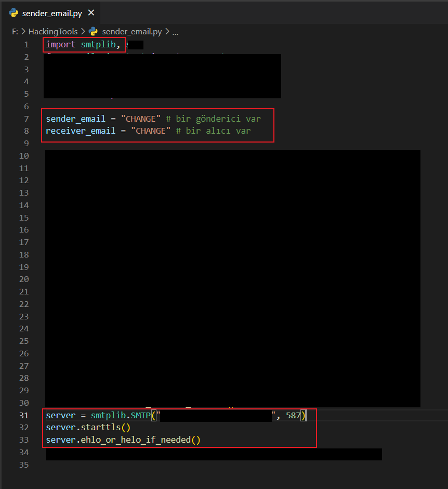
Task: Click the receiver_email variable on line 8
Action: [x=81, y=131]
